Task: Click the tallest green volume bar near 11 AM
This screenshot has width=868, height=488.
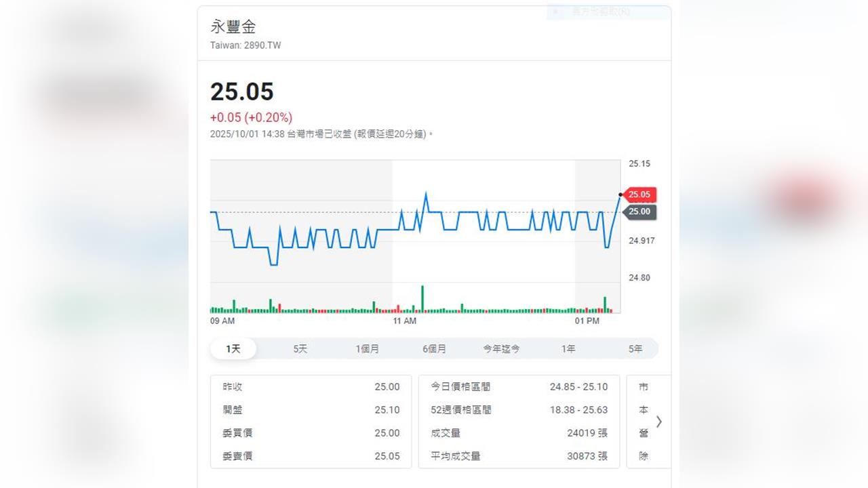Action: (x=422, y=298)
